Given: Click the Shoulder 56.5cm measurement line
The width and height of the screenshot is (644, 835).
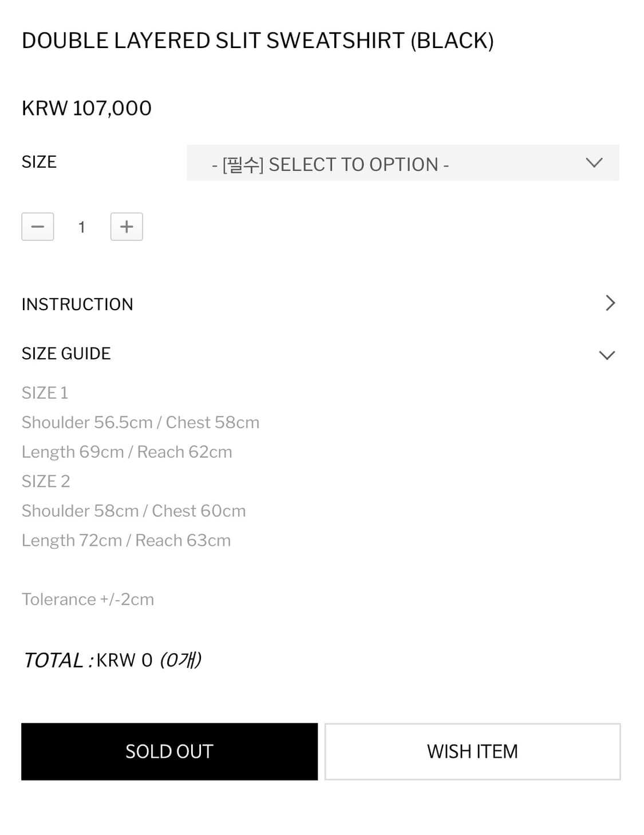Looking at the screenshot, I should 140,422.
